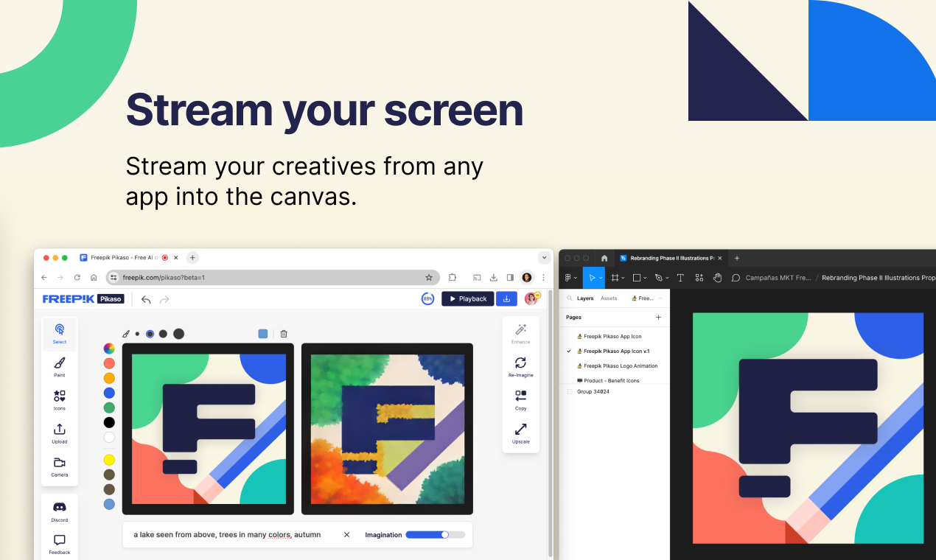Viewport: 936px width, 560px height.
Task: Switch to Layers tab in Figma
Action: (x=585, y=298)
